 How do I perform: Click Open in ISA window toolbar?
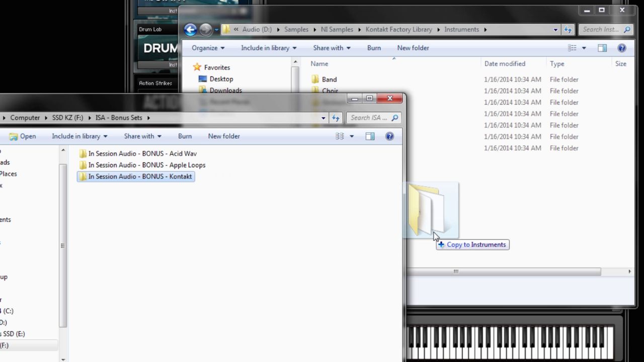click(x=23, y=136)
